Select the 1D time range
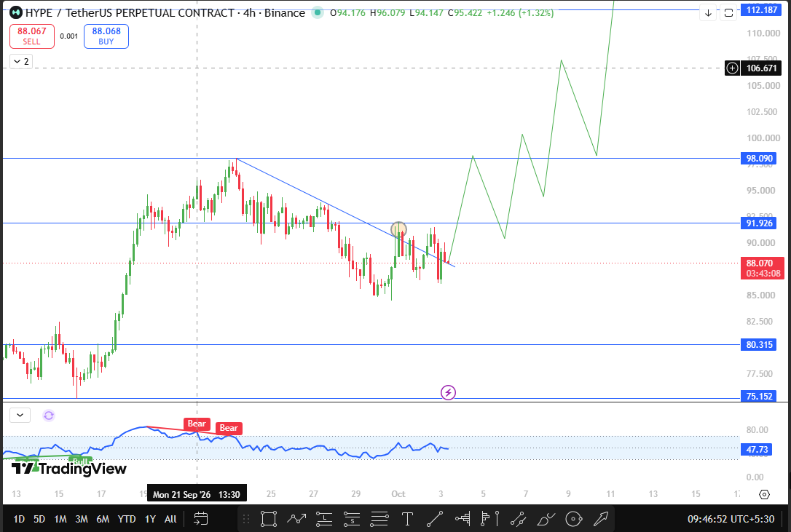Screen dimensions: 791x532 click(19, 519)
